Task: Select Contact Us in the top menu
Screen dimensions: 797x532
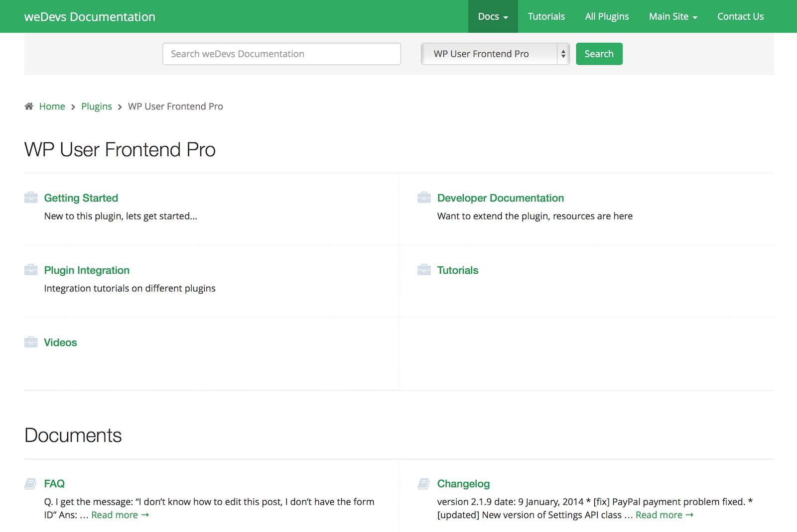Action: (740, 16)
